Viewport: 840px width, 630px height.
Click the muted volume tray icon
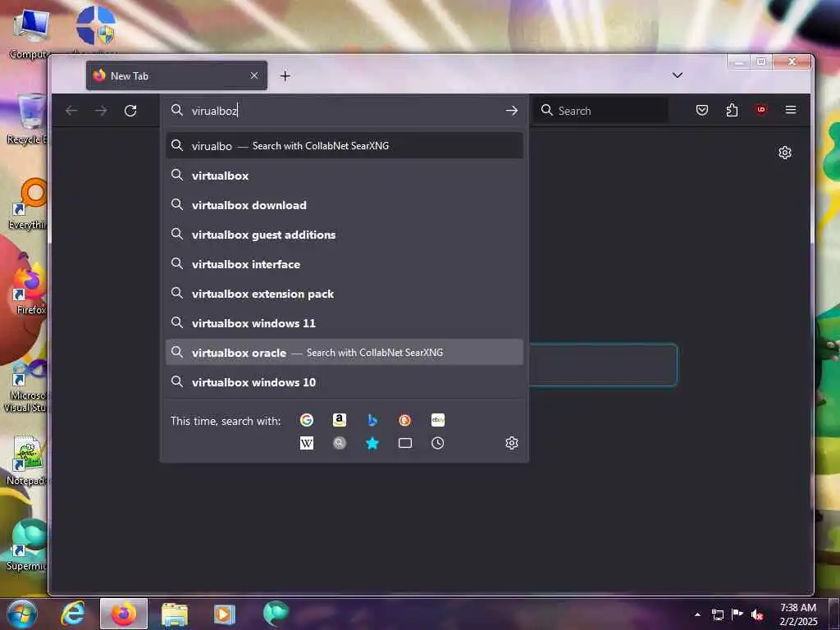pos(756,614)
